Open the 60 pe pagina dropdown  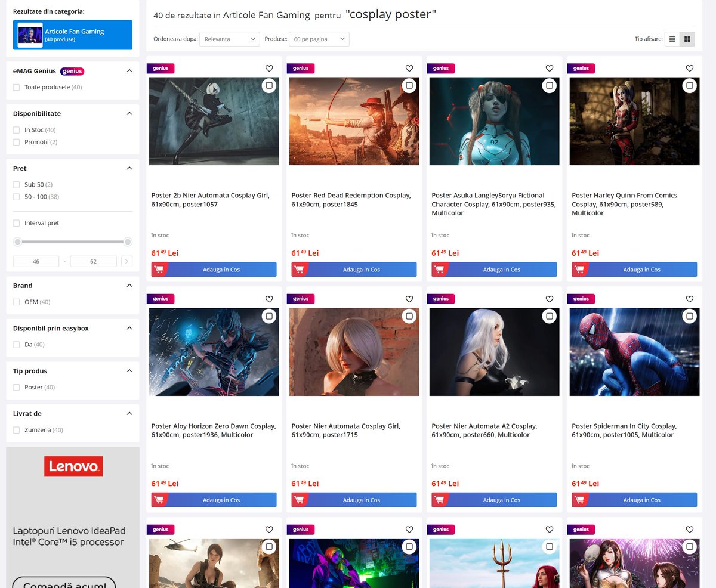click(x=319, y=39)
